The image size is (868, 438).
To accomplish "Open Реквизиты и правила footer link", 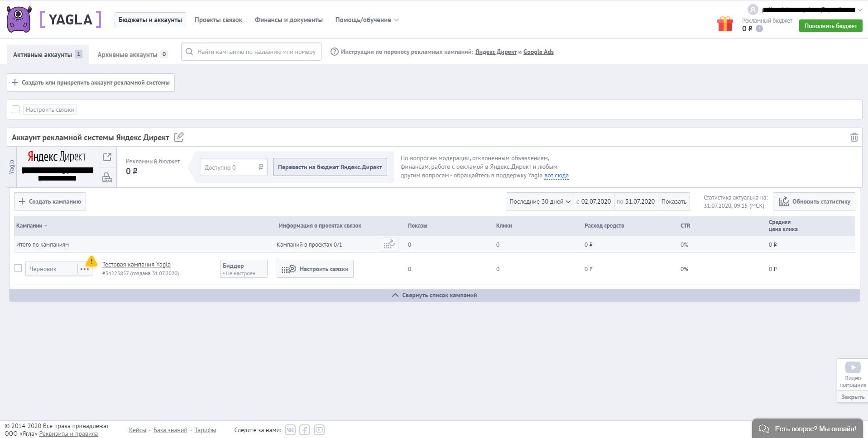I will click(x=68, y=434).
